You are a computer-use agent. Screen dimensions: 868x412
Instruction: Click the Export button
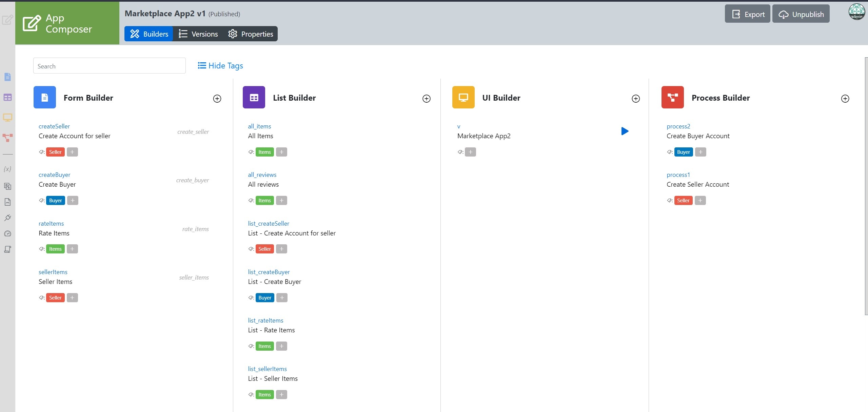pyautogui.click(x=748, y=14)
